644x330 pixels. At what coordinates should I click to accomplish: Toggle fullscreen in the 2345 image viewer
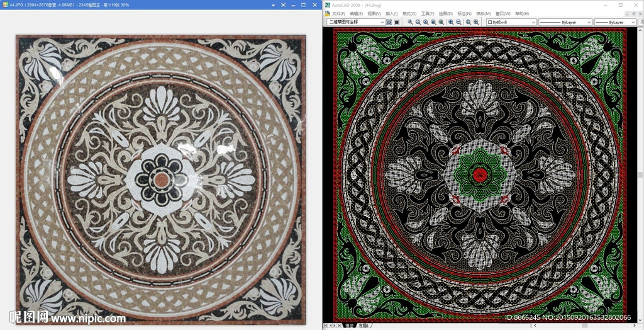click(x=284, y=5)
